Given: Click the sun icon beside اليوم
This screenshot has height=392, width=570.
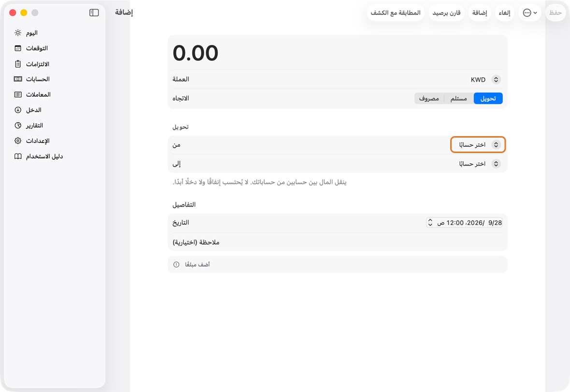Looking at the screenshot, I should click(x=18, y=33).
